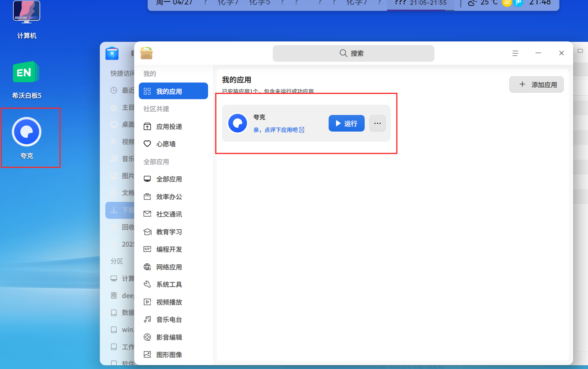Open the win disk in file manager sidebar

coord(120,329)
